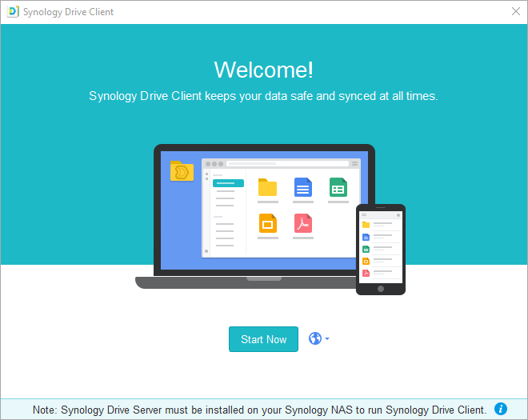Viewport: 528px width, 420px height.
Task: Click the Start Now button
Action: point(263,339)
